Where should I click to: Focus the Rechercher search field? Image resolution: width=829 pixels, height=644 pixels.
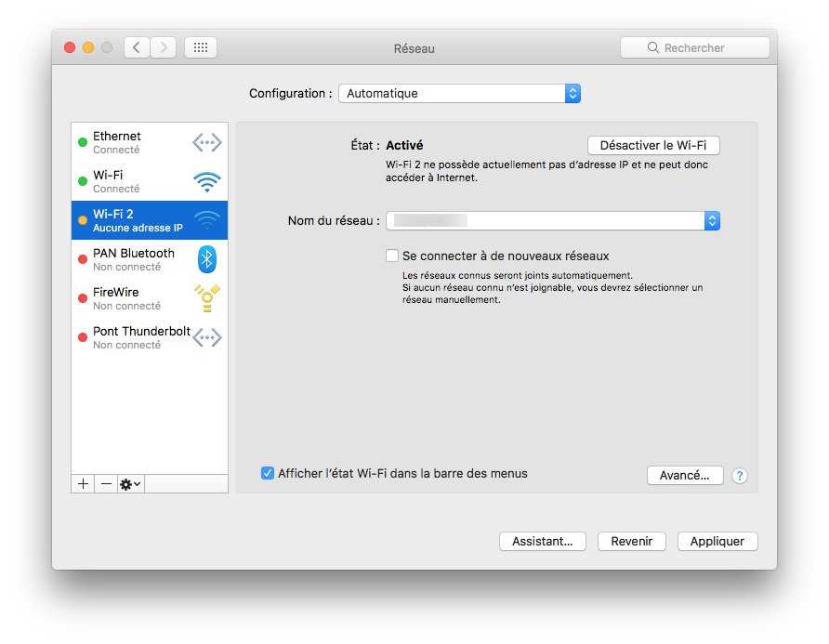pos(695,47)
